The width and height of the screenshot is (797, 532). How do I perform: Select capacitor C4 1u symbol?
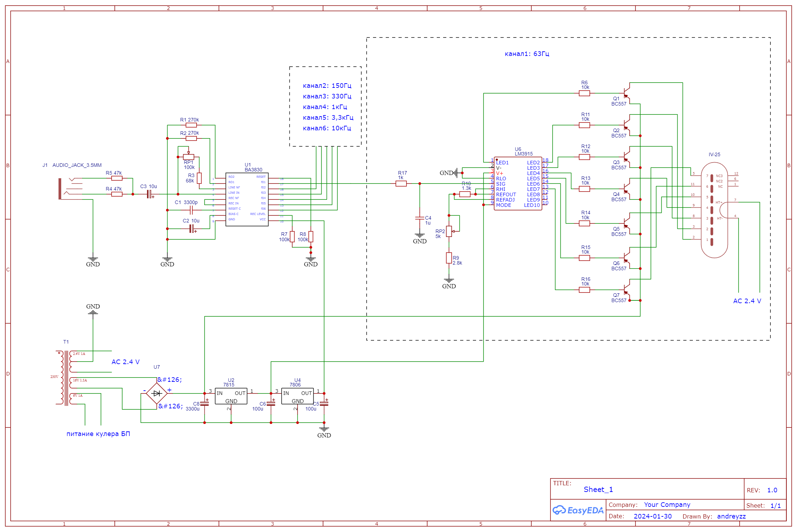point(420,218)
